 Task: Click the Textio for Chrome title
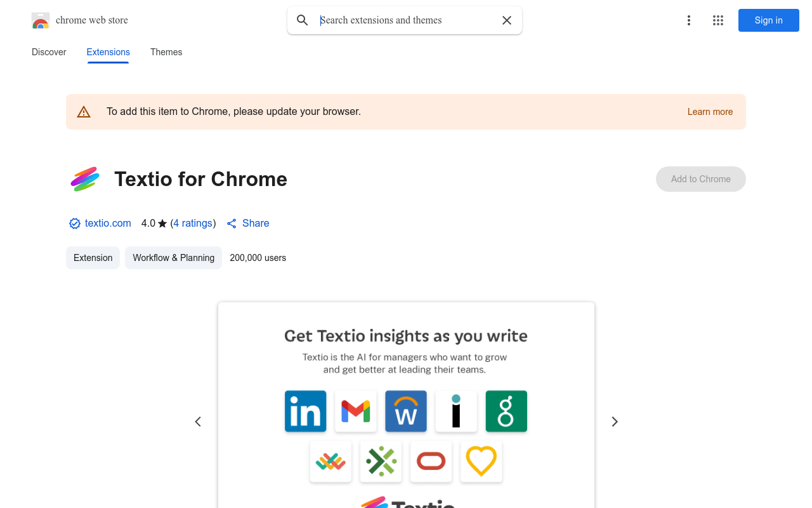pos(200,179)
